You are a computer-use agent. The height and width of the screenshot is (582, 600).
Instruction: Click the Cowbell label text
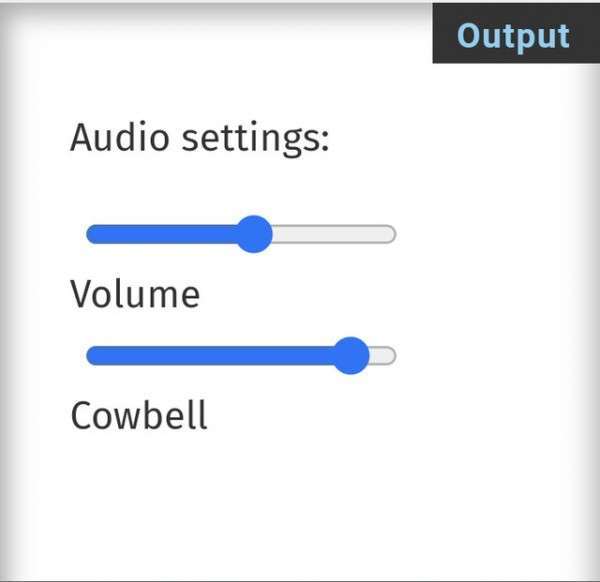click(x=139, y=415)
